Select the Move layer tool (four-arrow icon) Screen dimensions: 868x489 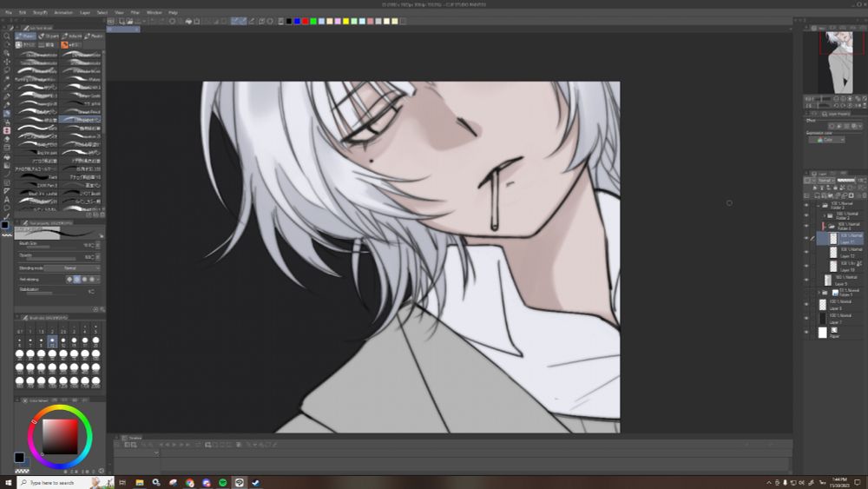(x=7, y=62)
